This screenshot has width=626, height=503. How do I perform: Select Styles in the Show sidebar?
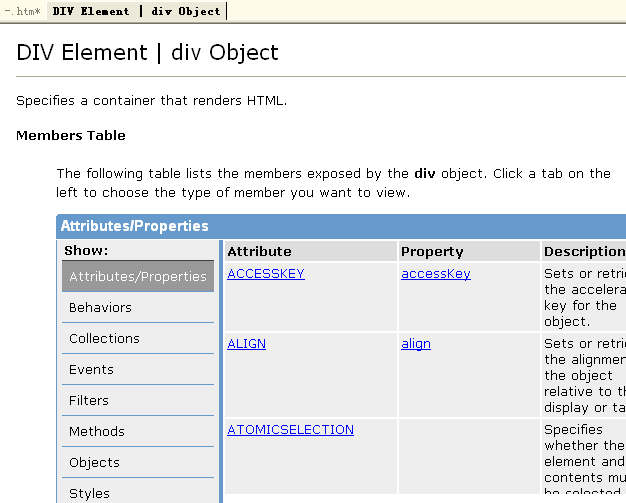tap(89, 493)
